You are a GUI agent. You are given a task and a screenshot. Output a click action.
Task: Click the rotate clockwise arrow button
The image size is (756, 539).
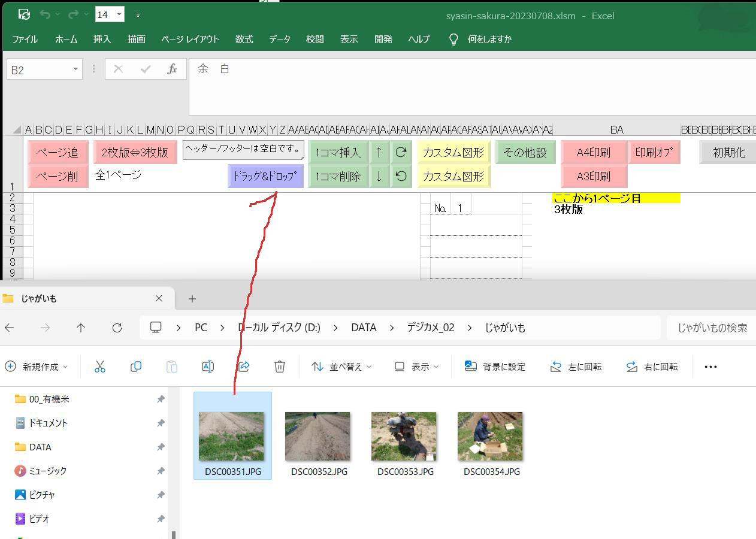(x=401, y=152)
